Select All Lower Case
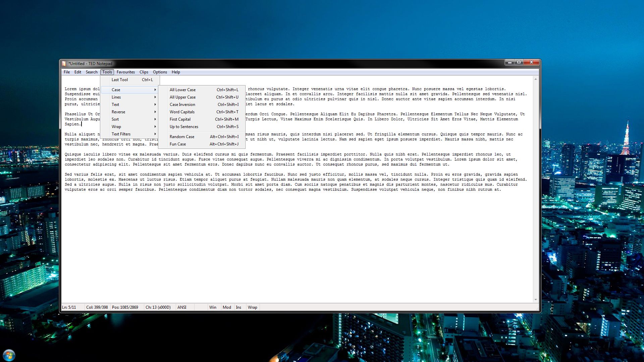This screenshot has height=362, width=644. tap(183, 89)
